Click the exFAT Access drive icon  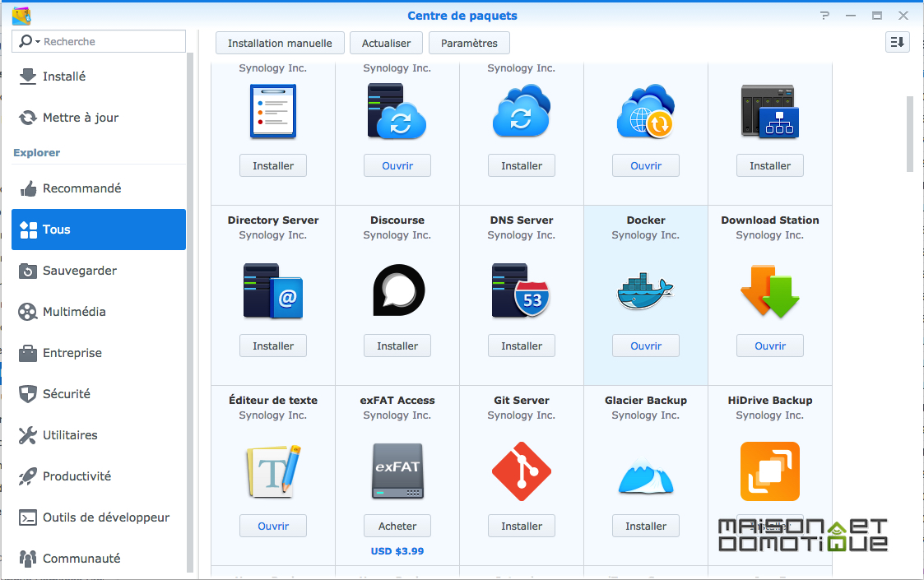397,471
